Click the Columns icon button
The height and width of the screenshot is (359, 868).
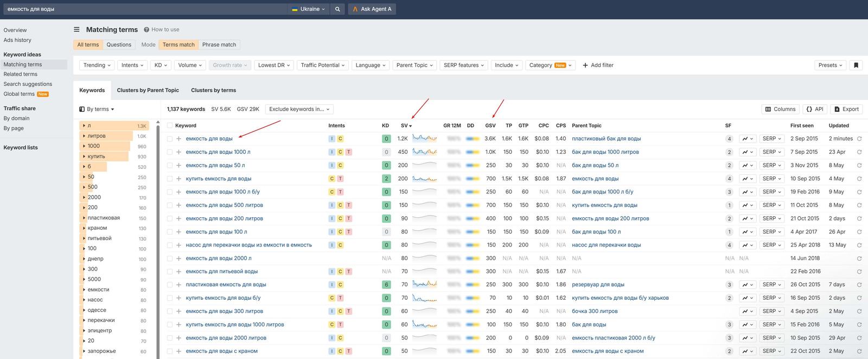(x=780, y=109)
